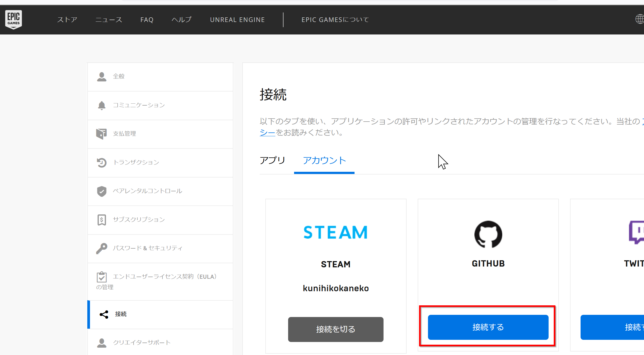The image size is (644, 355).
Task: Open ニュース in the top navigation
Action: point(109,20)
